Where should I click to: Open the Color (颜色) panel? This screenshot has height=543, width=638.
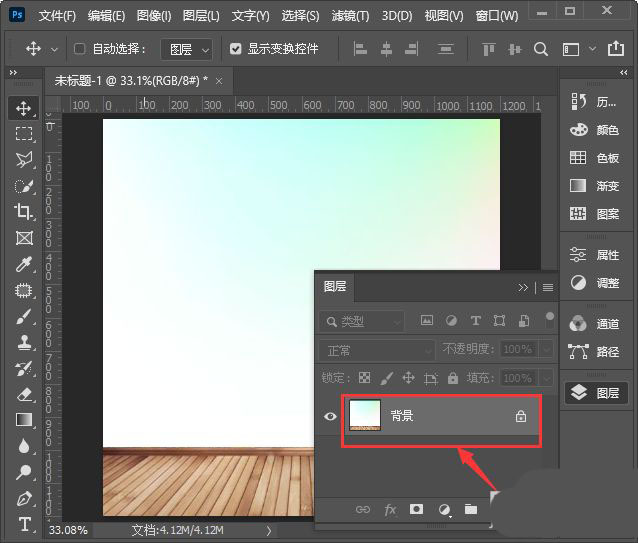594,130
